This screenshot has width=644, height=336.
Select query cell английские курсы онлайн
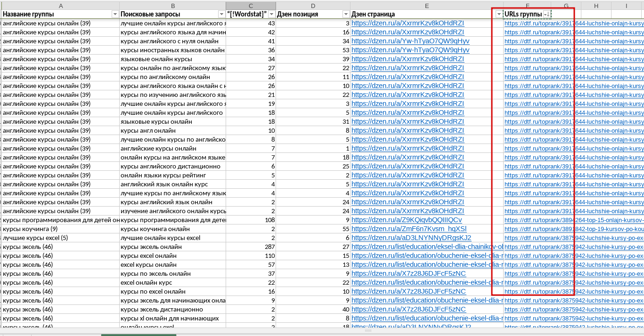tap(172, 148)
